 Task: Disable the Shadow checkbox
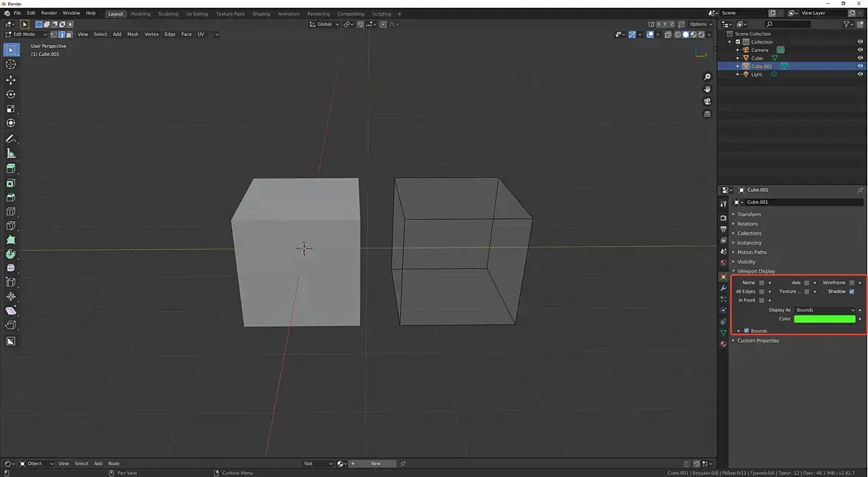pos(852,292)
